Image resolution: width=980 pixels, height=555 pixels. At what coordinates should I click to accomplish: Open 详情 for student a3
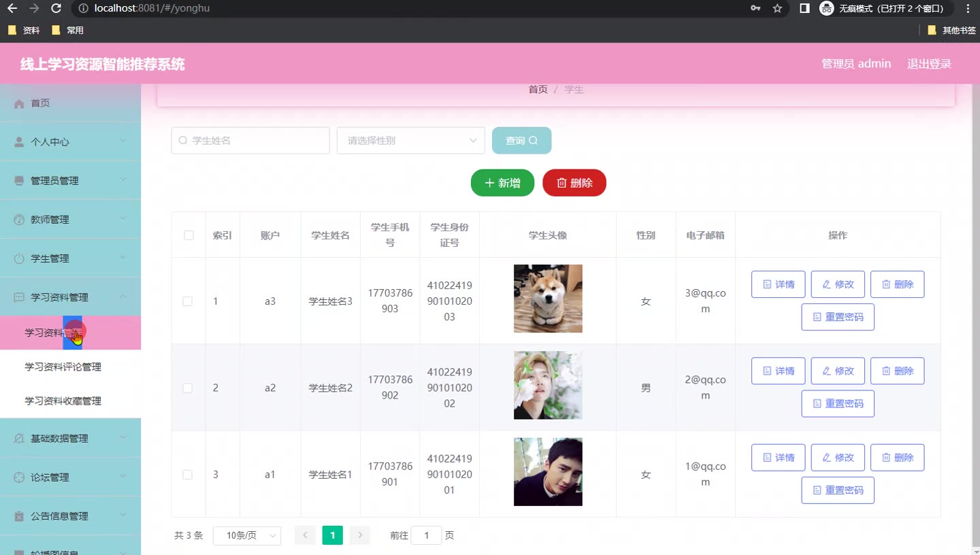779,284
